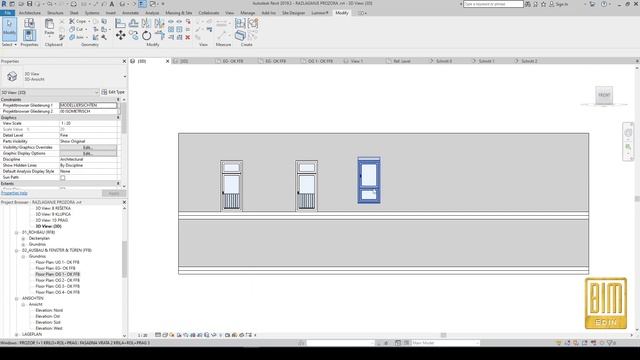The image size is (640, 360).
Task: Open the Select dropdown under Modify
Action: pyautogui.click(x=9, y=44)
